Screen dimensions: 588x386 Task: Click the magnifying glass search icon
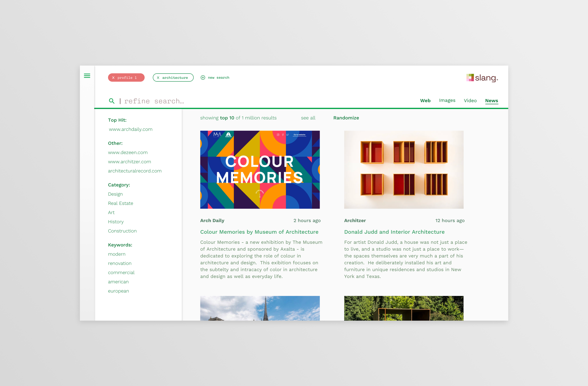(112, 101)
